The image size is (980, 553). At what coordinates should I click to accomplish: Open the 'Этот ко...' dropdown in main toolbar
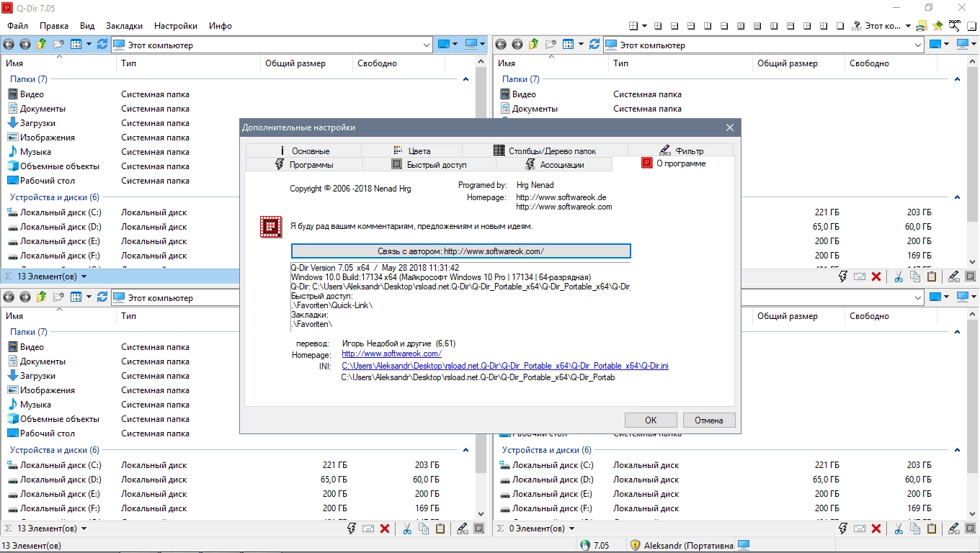pos(908,26)
